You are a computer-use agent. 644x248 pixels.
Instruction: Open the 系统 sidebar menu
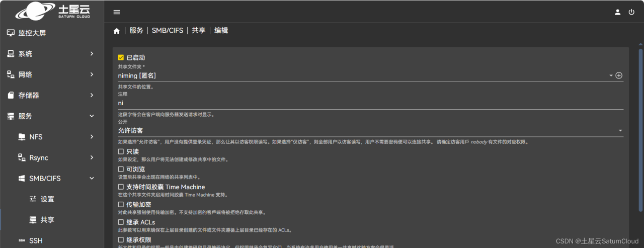click(52, 54)
